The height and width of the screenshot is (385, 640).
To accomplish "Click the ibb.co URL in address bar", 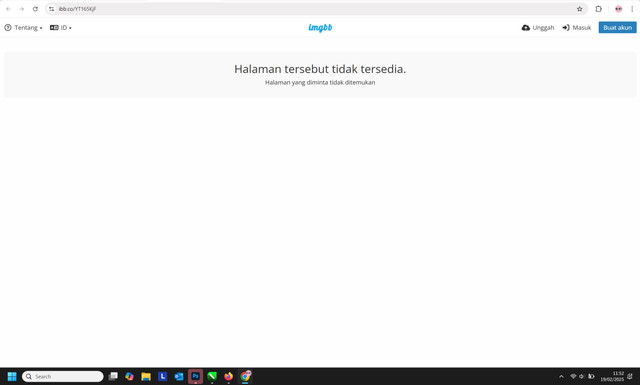I will click(77, 9).
